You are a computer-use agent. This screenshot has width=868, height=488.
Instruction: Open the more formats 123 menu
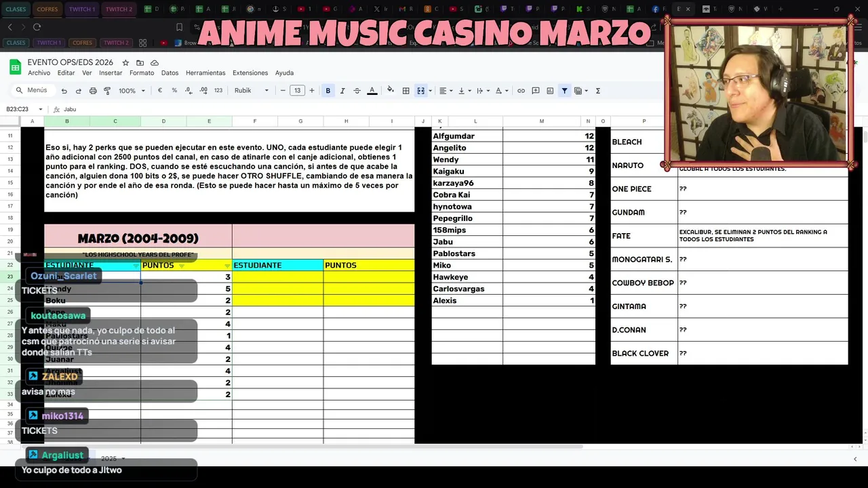pyautogui.click(x=218, y=91)
